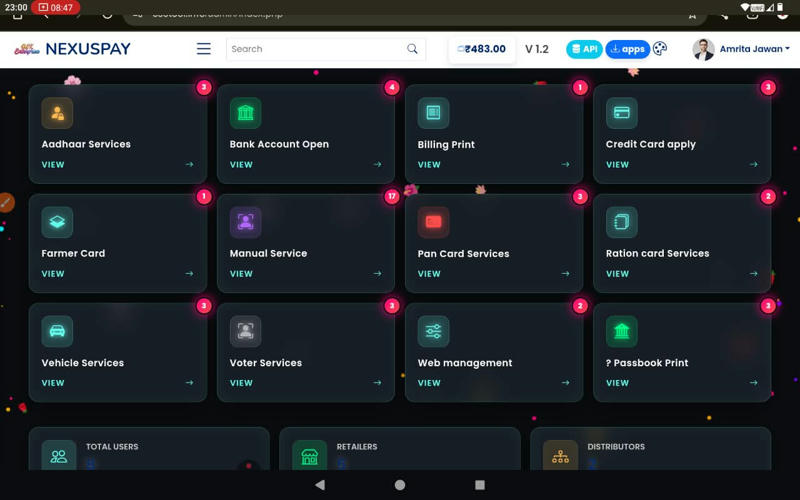800x500 pixels.
Task: Click the RETAILERS label
Action: coord(357,446)
